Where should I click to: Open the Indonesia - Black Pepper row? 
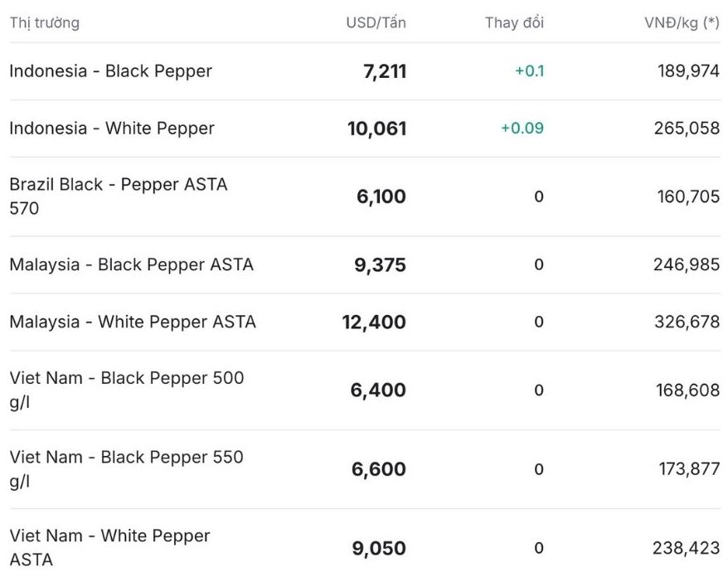(110, 71)
